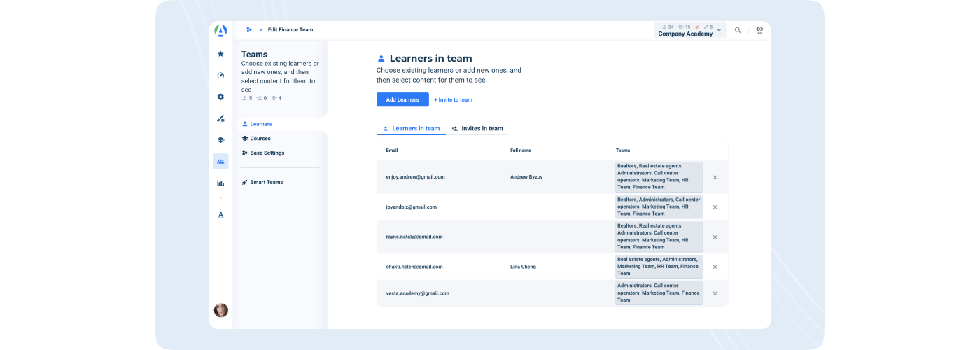Click teams tag for rayne.nataly@gmail.com
980x350 pixels.
click(x=659, y=237)
